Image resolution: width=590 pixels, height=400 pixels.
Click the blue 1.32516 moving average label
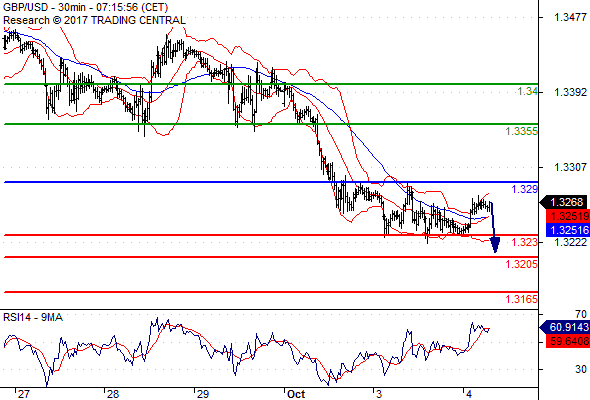pos(567,230)
